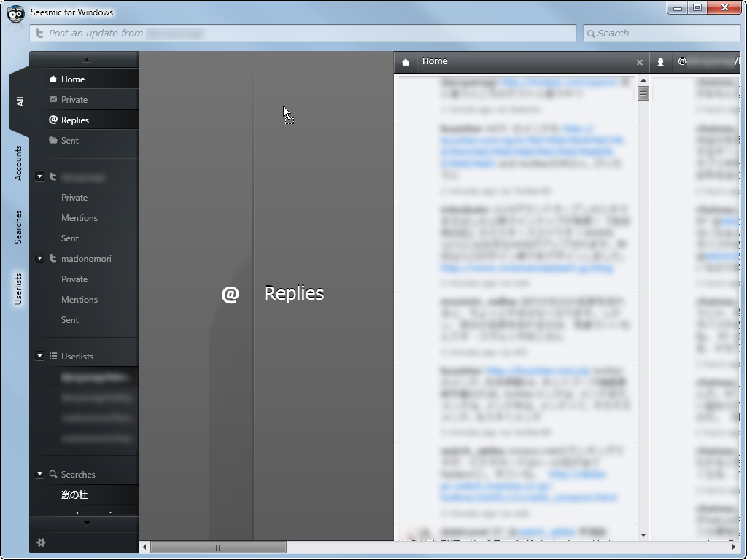The height and width of the screenshot is (560, 747).
Task: Collapse the Searches section
Action: pyautogui.click(x=39, y=474)
